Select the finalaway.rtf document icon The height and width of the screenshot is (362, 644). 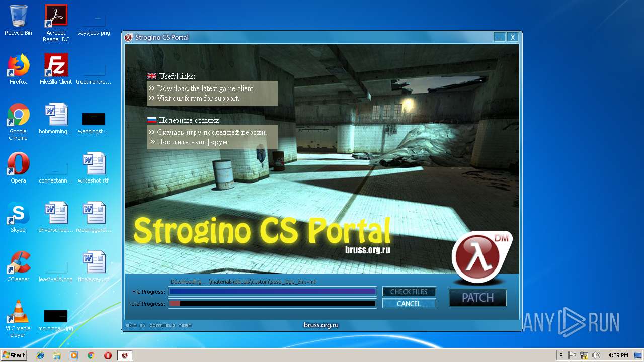[x=94, y=266]
